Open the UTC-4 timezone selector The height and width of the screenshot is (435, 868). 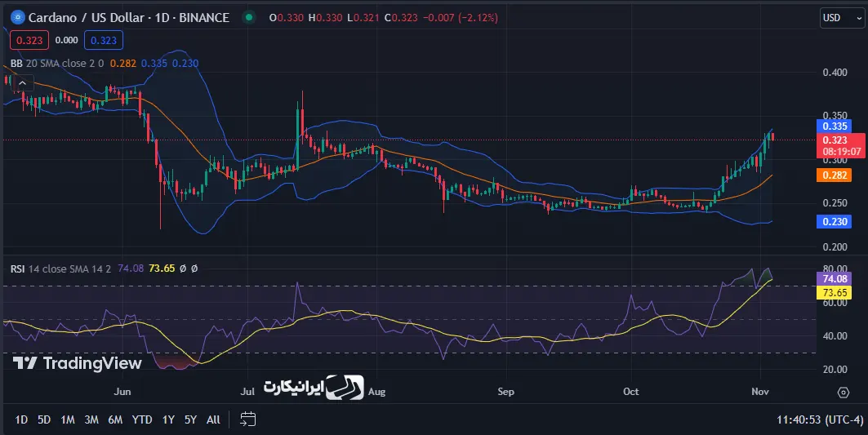[x=841, y=419]
